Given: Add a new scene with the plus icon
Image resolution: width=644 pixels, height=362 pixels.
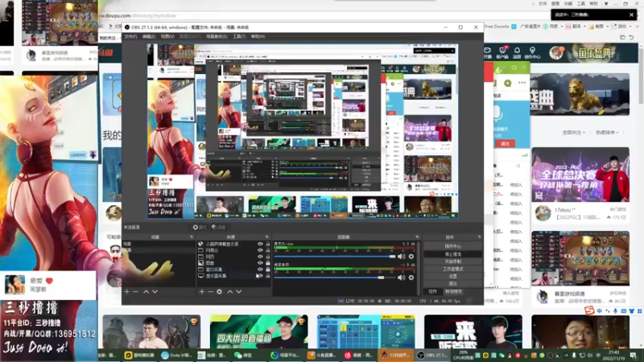Looking at the screenshot, I should (x=127, y=291).
